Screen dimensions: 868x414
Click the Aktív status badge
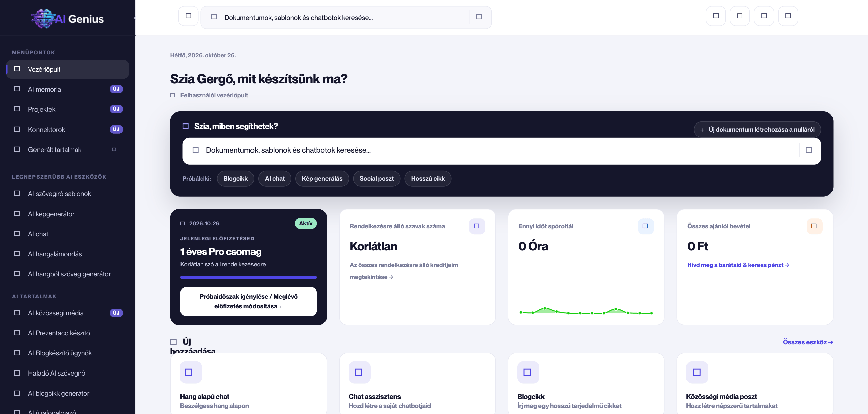[x=306, y=223]
